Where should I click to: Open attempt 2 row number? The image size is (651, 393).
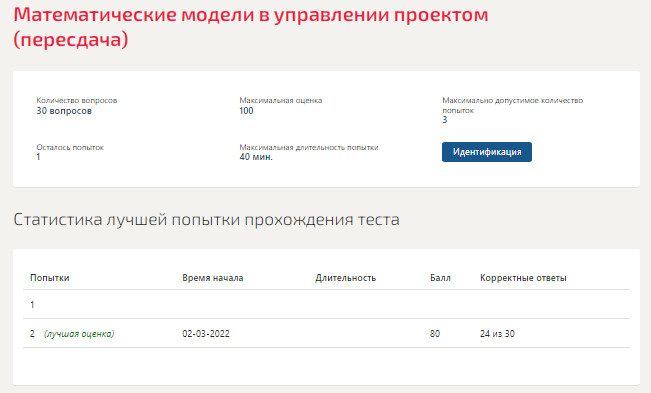click(x=32, y=333)
